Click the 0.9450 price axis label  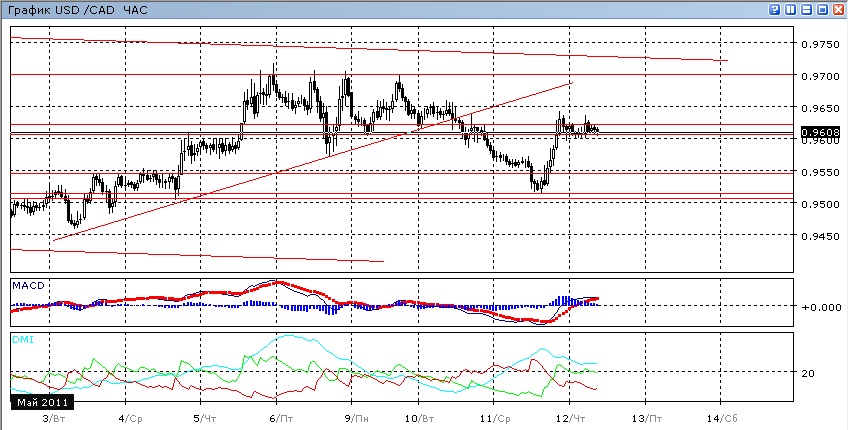[820, 236]
